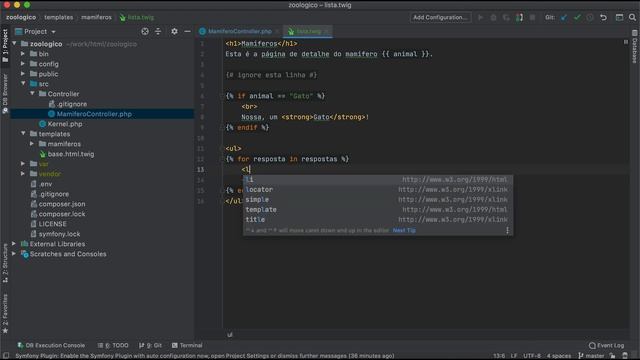This screenshot has width=640, height=360.
Task: Expand External Libraries node
Action: (14, 244)
